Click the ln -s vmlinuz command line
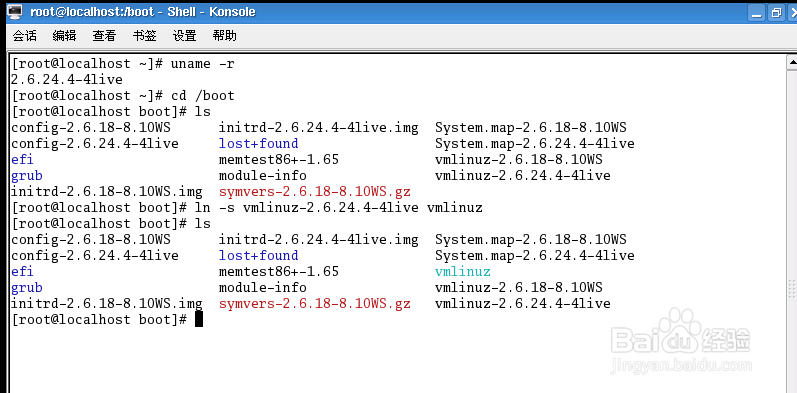The image size is (797, 393). (x=247, y=207)
